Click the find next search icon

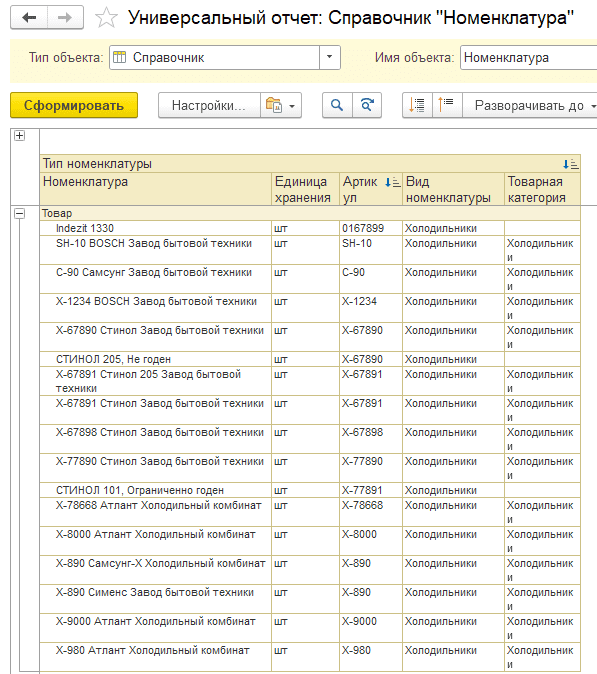367,105
